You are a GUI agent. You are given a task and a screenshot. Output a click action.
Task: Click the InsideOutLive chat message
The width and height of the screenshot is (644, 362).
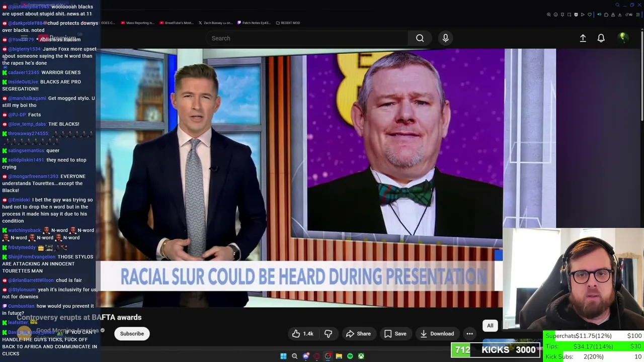pyautogui.click(x=42, y=85)
